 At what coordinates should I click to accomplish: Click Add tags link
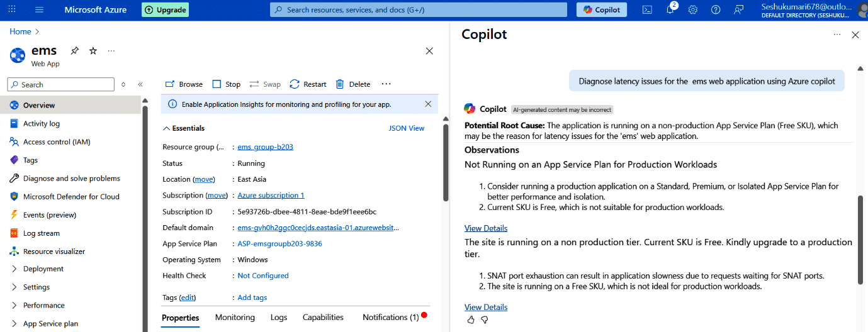[252, 297]
